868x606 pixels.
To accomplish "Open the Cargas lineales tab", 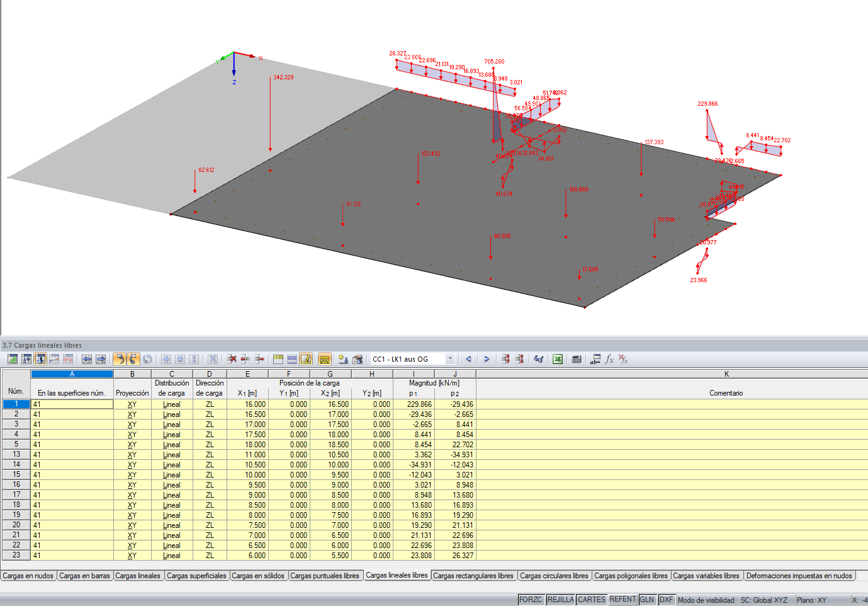I will tap(138, 576).
